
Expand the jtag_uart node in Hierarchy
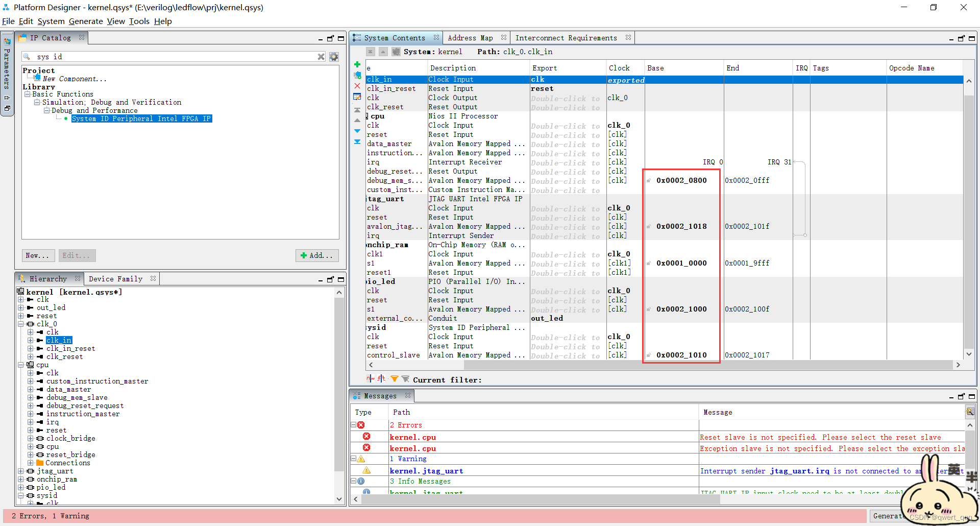tap(21, 471)
